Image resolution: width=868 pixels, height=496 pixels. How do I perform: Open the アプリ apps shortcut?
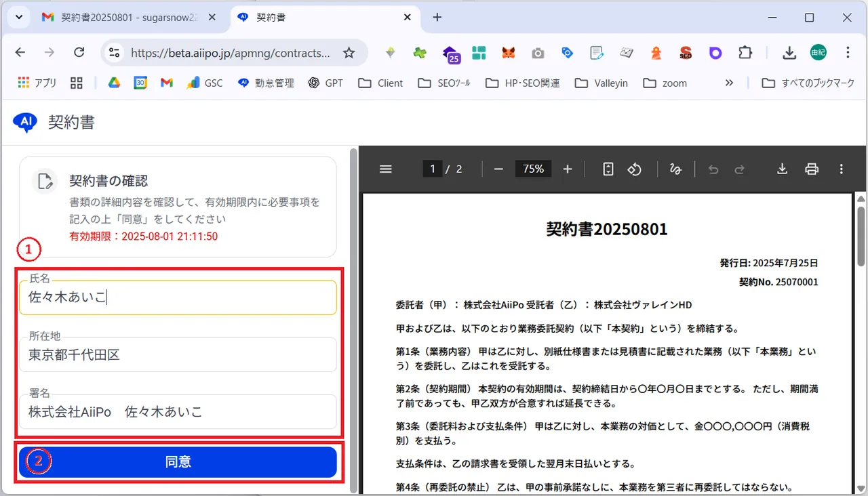click(37, 83)
